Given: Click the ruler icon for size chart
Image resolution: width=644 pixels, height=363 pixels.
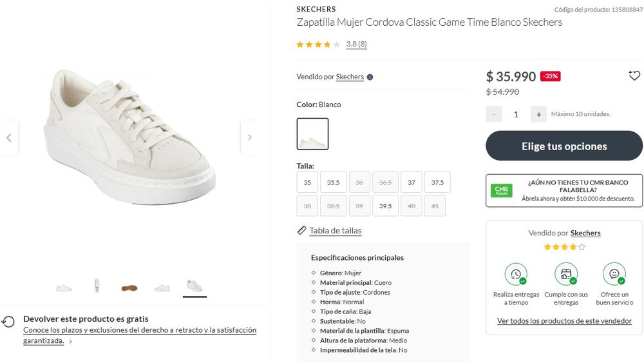Looking at the screenshot, I should (x=302, y=230).
